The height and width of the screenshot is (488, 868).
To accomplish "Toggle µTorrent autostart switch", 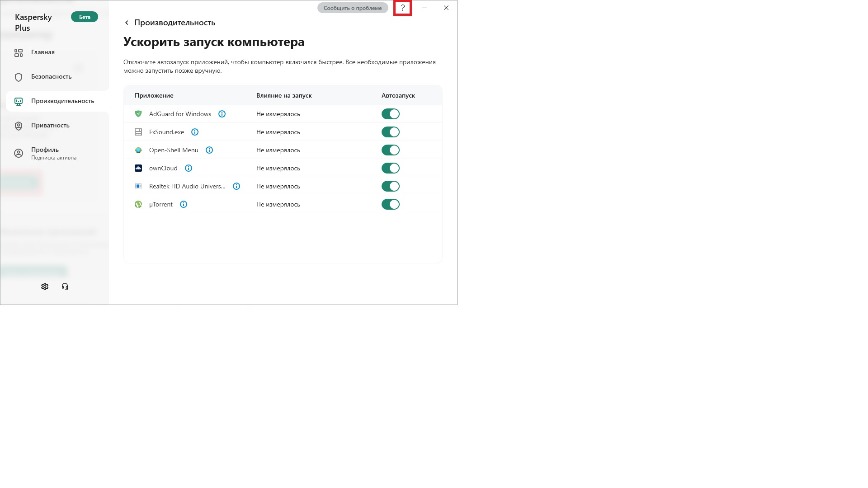I will (x=391, y=204).
